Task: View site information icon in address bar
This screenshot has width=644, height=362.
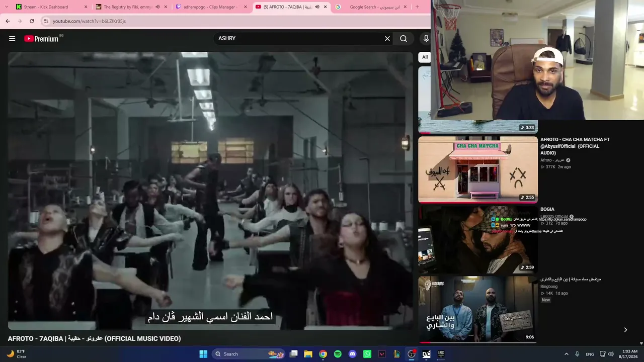Action: pyautogui.click(x=46, y=21)
